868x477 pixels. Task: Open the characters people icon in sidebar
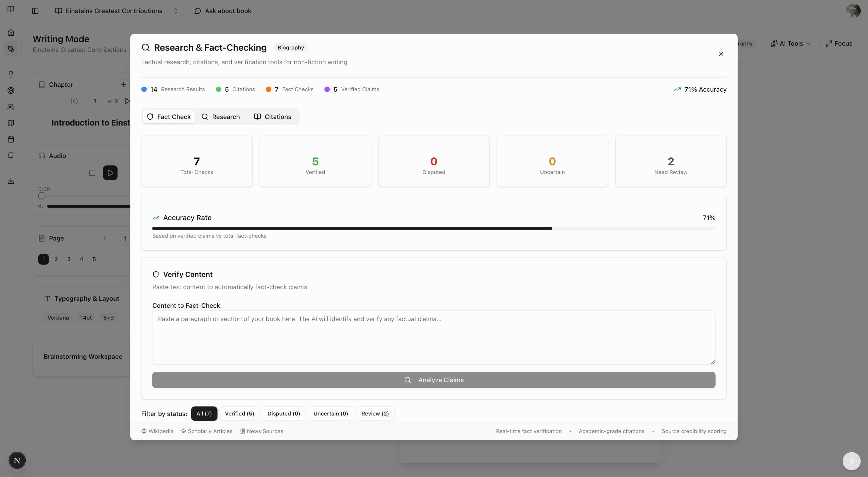[11, 107]
